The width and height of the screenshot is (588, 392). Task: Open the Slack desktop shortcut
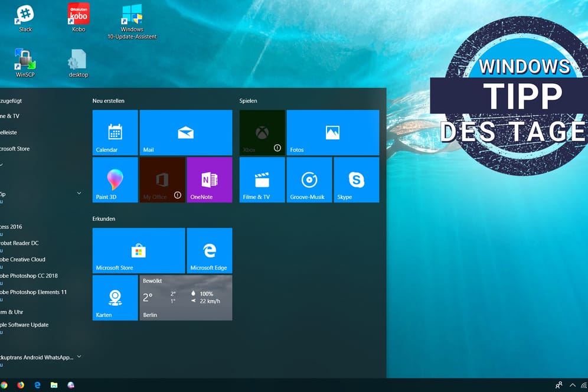[x=25, y=18]
